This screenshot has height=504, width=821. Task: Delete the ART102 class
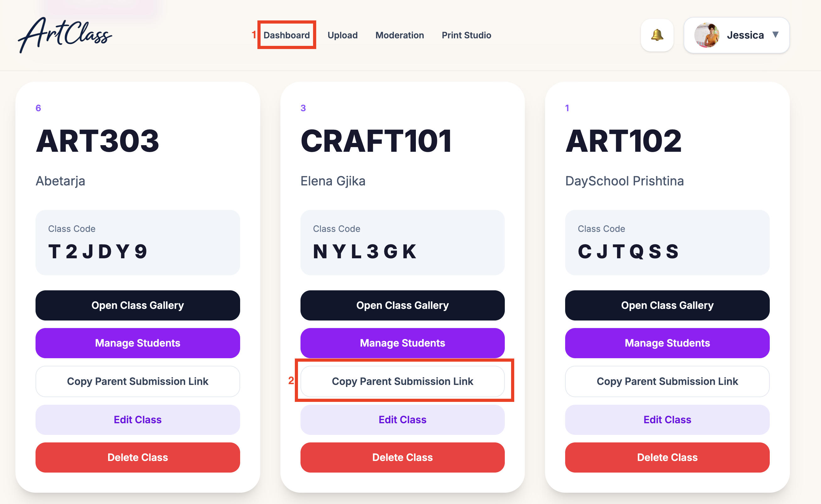[667, 457]
